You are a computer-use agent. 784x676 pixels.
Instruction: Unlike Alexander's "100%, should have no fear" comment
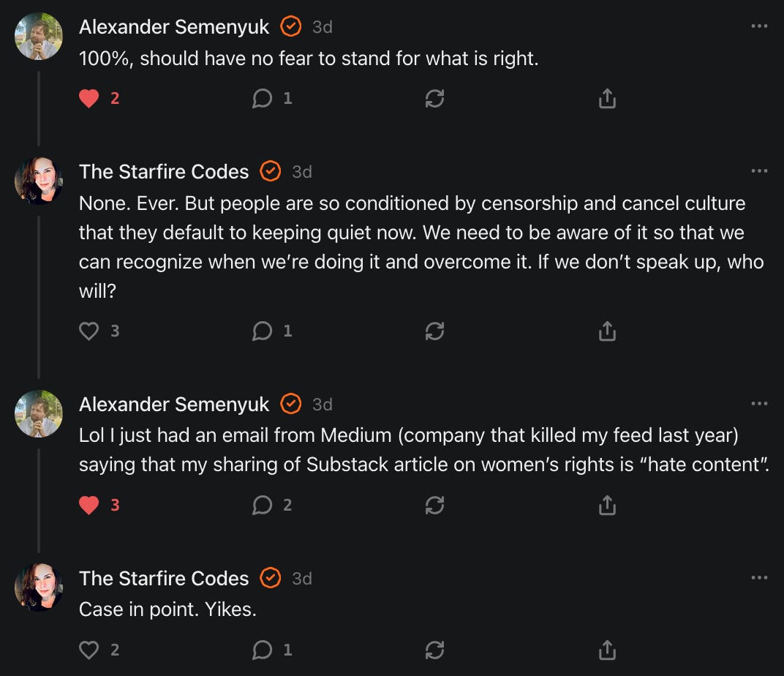pyautogui.click(x=89, y=99)
